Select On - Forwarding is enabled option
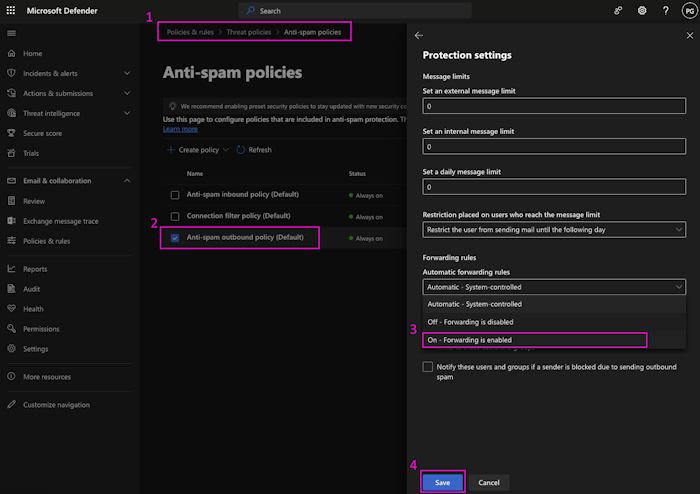Screen dimensions: 700x494 point(554,340)
